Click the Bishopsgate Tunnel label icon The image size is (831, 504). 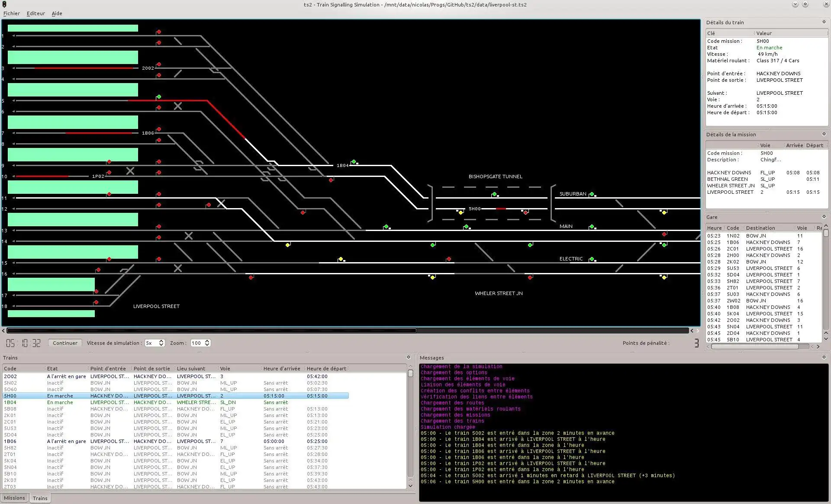coord(495,176)
